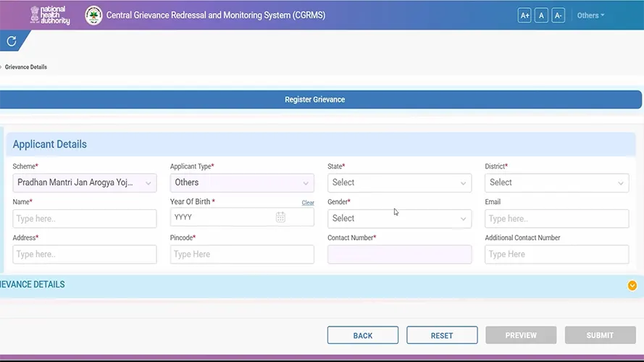Decrease font size with the A- button
This screenshot has width=644, height=362.
pos(559,16)
